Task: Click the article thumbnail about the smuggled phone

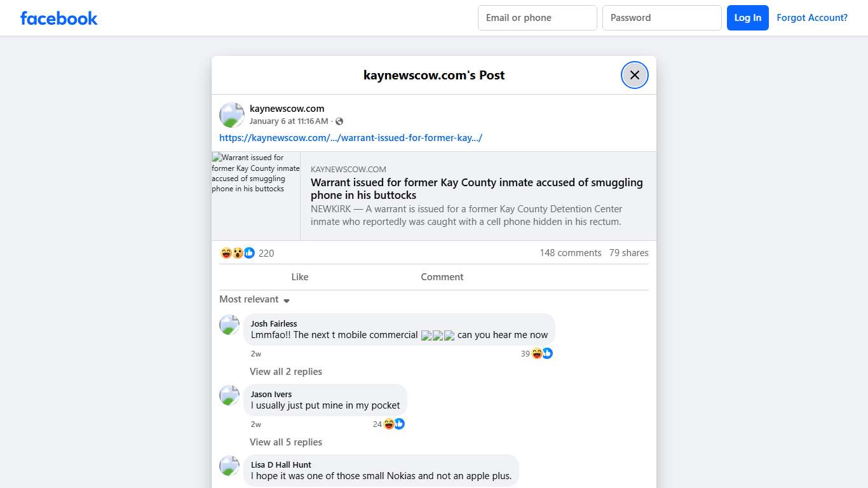Action: click(255, 195)
